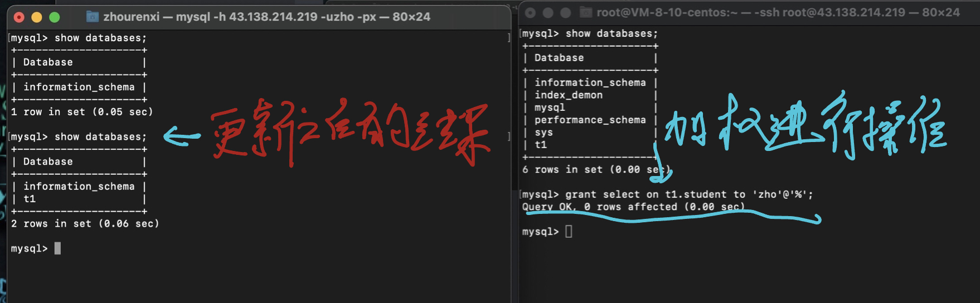
Task: Click the first 'show databases;' command in left terminal
Action: point(100,38)
